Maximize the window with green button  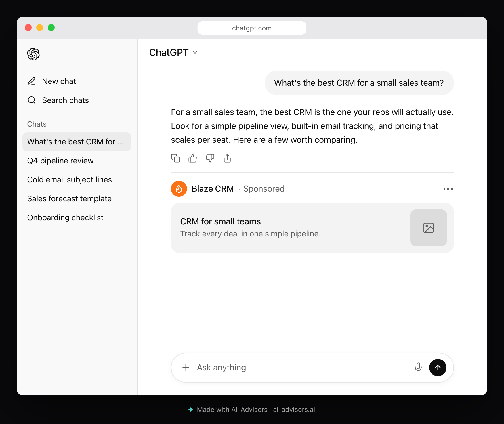(51, 28)
